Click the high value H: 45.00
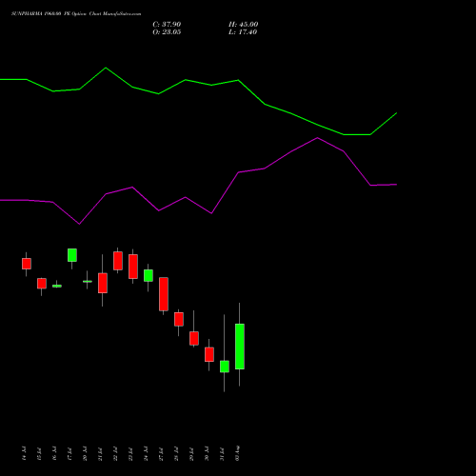The height and width of the screenshot is (476, 476). tap(243, 25)
